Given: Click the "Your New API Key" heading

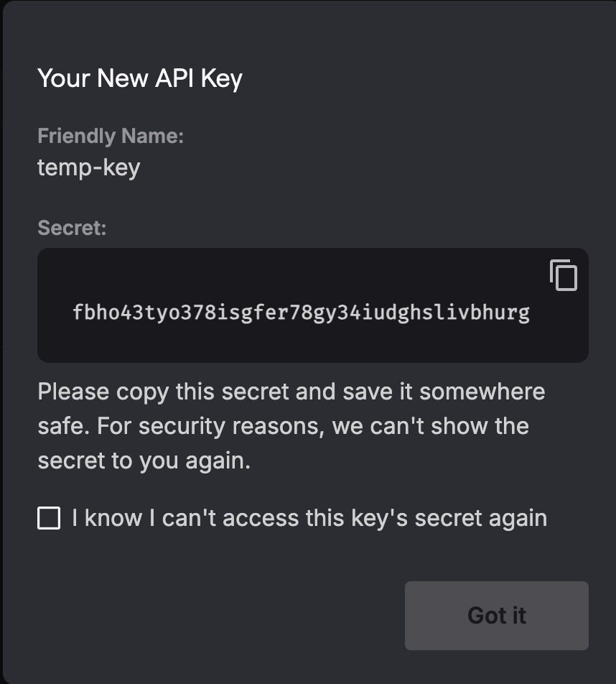Looking at the screenshot, I should [140, 78].
